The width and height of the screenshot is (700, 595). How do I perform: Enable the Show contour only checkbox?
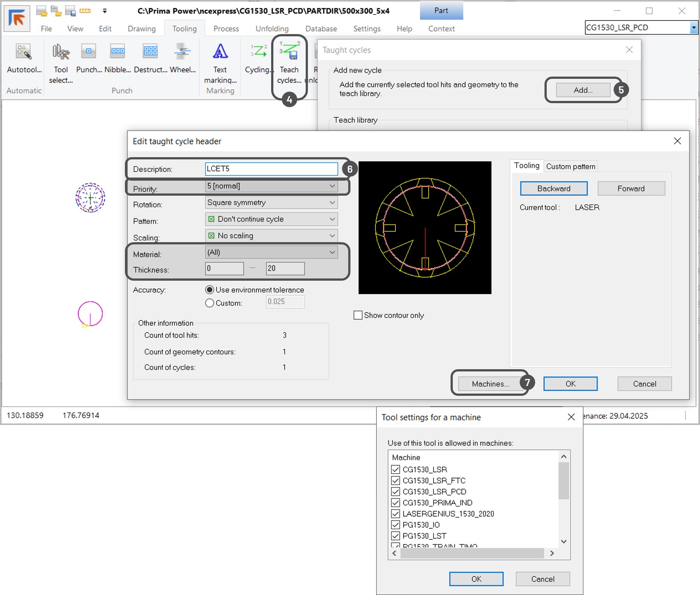point(358,315)
